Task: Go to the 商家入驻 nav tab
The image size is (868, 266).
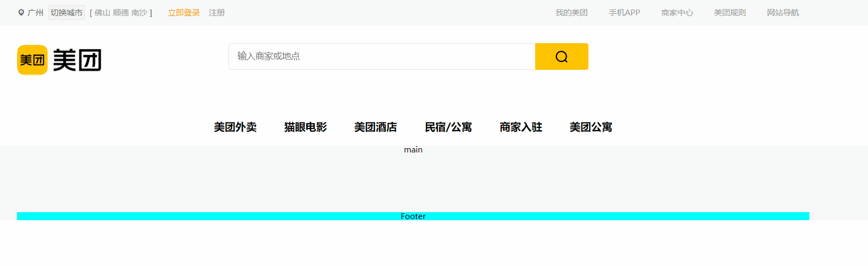Action: coord(521,127)
